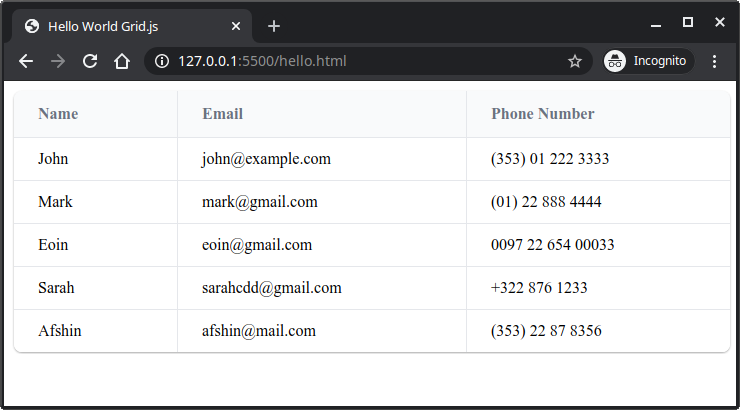The width and height of the screenshot is (740, 410).
Task: Click the Incognito profile badge
Action: point(648,61)
